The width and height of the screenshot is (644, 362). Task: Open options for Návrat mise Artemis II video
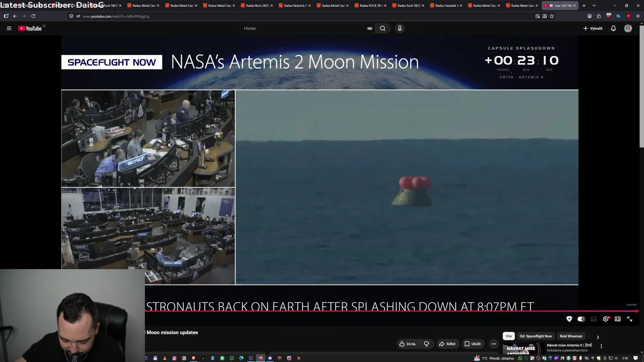[x=601, y=346]
